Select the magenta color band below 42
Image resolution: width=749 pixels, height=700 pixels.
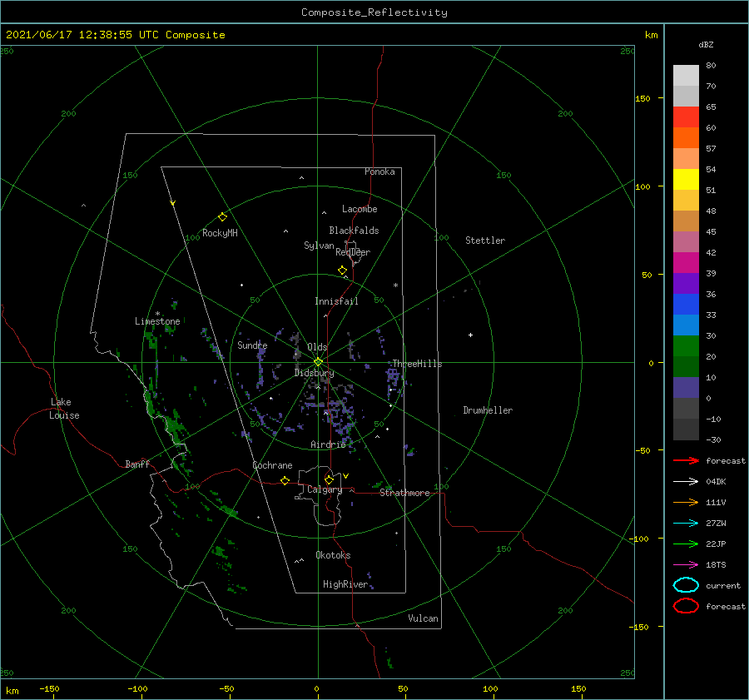coord(686,263)
